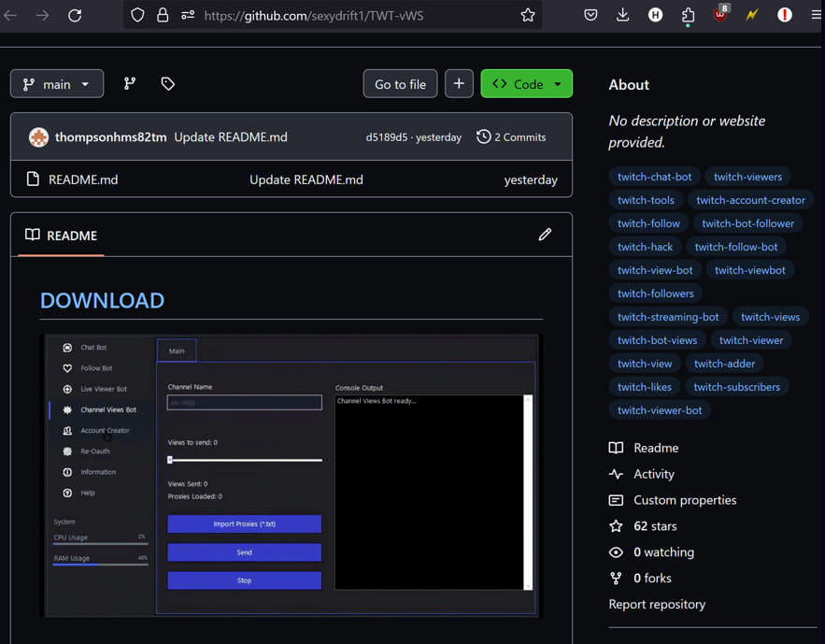825x644 pixels.
Task: Open the browser hamburger menu
Action: 816,15
